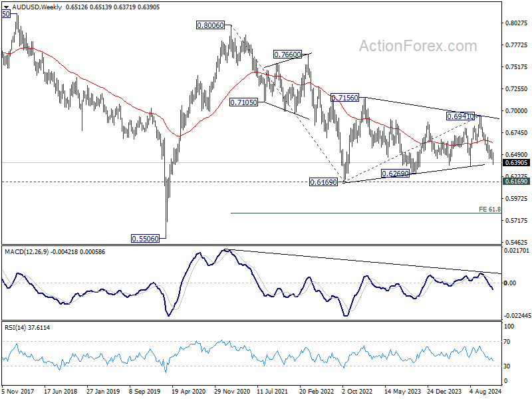Select the 0.55060 low price label

pos(145,239)
